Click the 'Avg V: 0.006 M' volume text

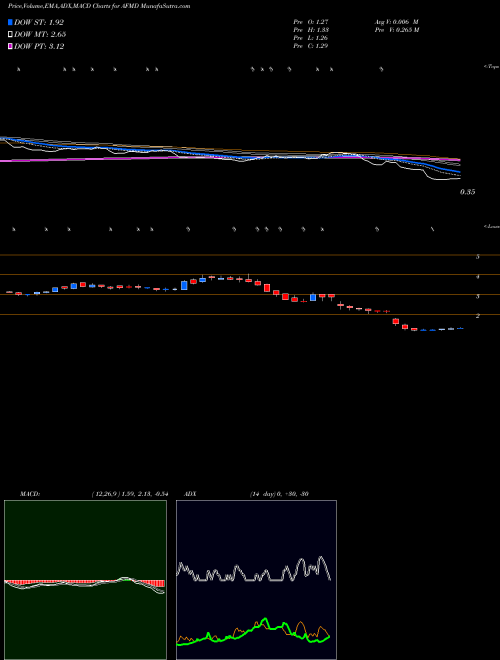tap(396, 22)
